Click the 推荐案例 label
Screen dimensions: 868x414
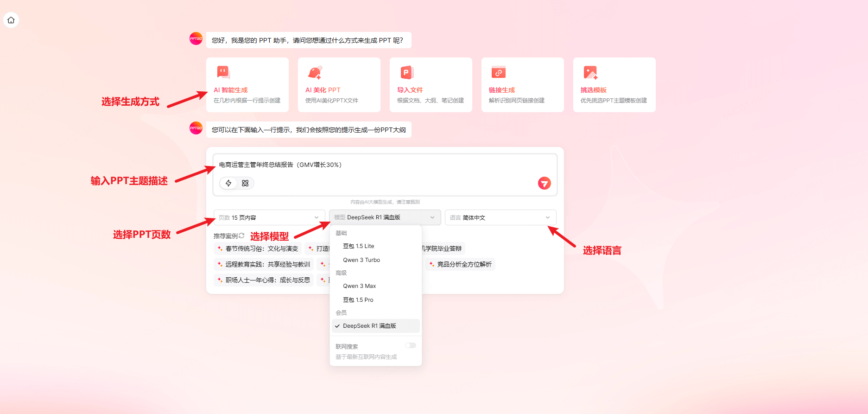point(225,236)
